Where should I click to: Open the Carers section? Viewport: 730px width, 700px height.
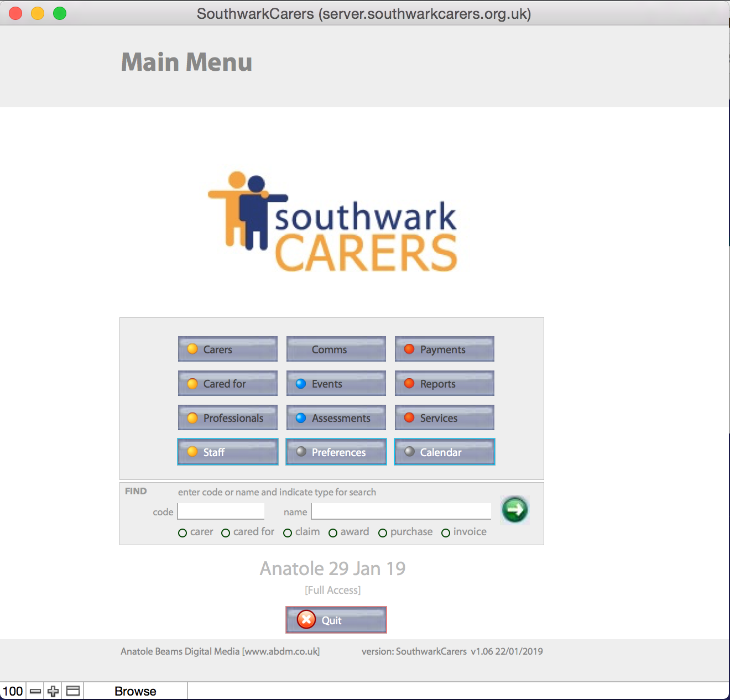(228, 349)
